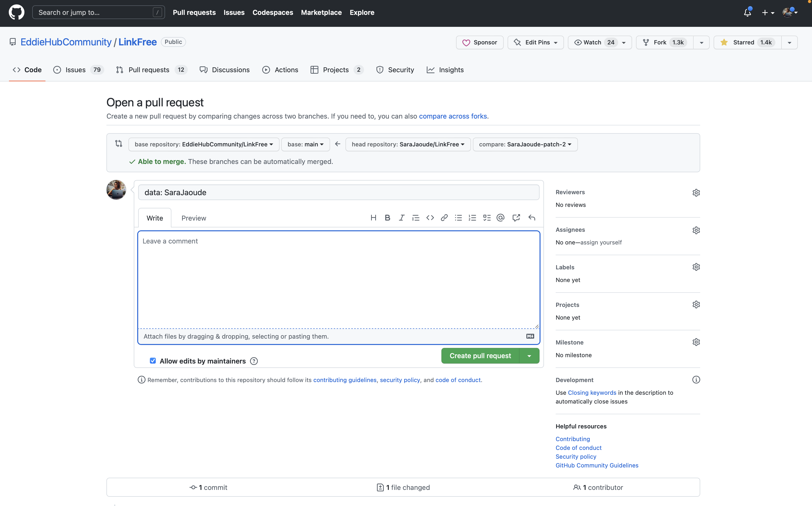The image size is (812, 506).
Task: Open Milestone settings gear
Action: click(x=696, y=342)
